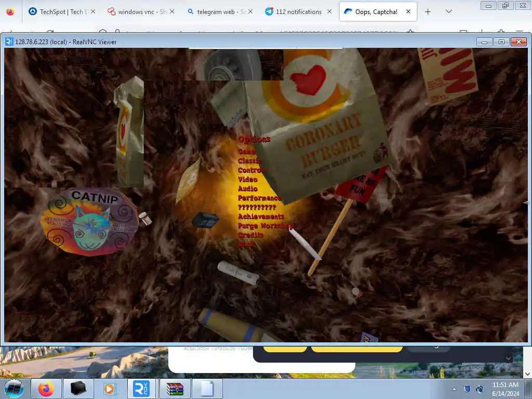
Task: Close the windows vnc tab
Action: tap(172, 11)
